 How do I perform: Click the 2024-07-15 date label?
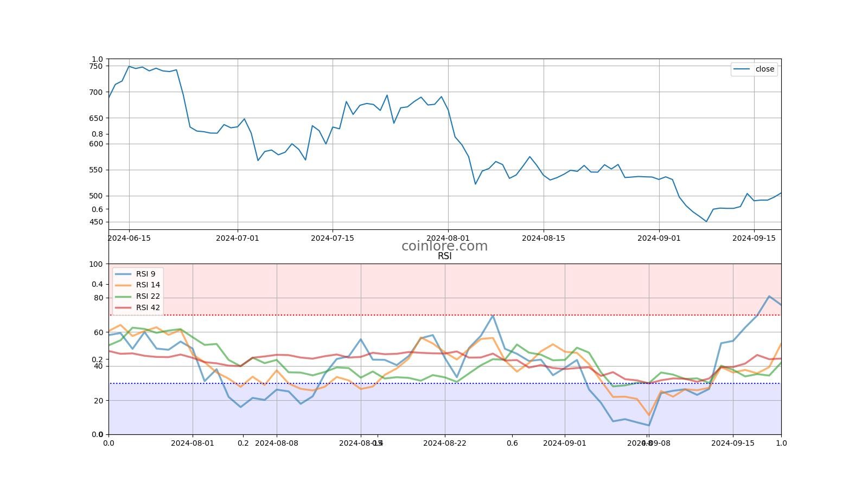(332, 238)
